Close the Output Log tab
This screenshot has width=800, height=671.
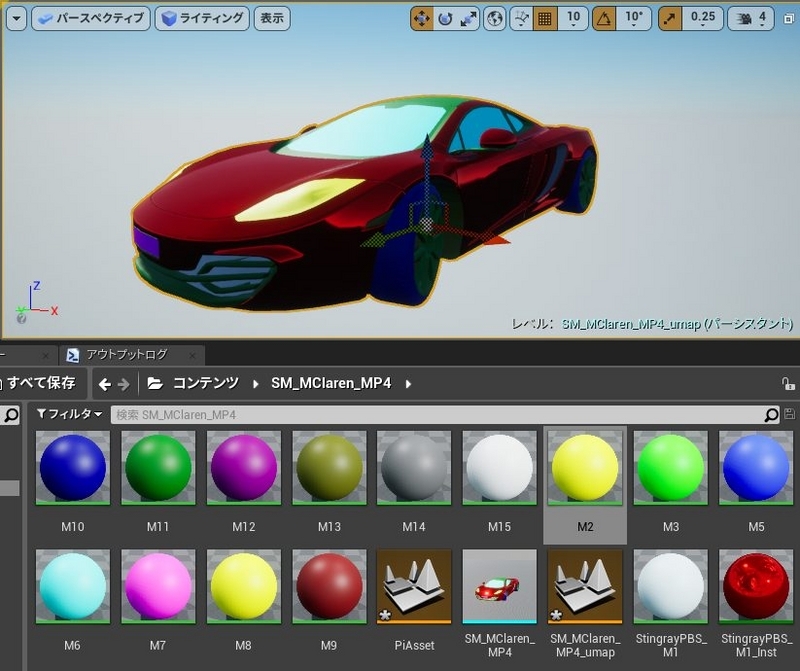[192, 355]
